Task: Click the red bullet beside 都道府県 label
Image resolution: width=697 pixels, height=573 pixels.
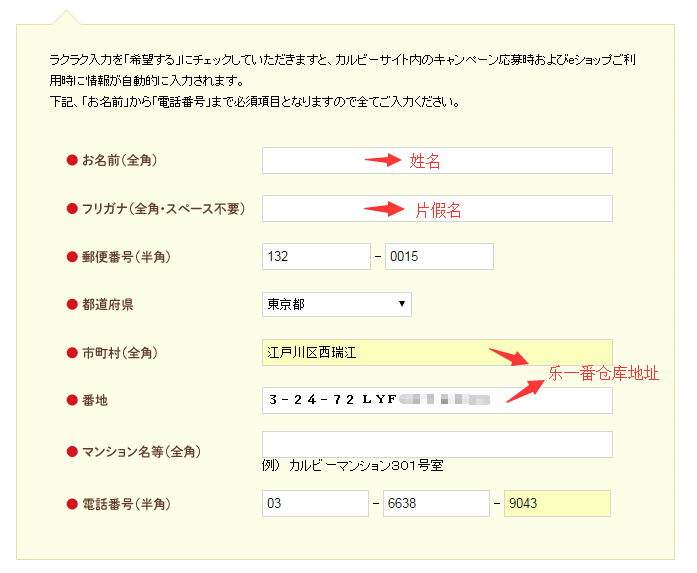Action: click(72, 304)
